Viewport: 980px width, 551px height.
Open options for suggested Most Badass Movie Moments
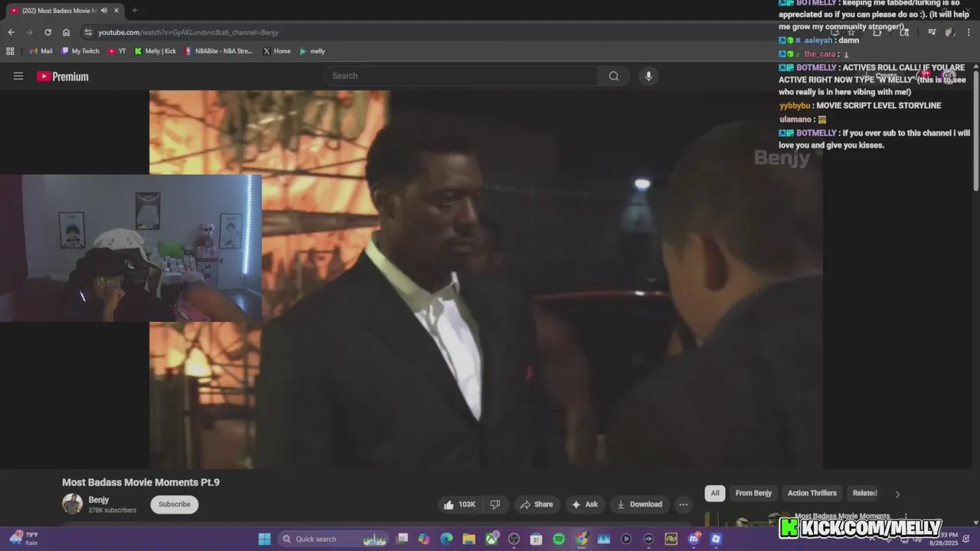click(906, 517)
